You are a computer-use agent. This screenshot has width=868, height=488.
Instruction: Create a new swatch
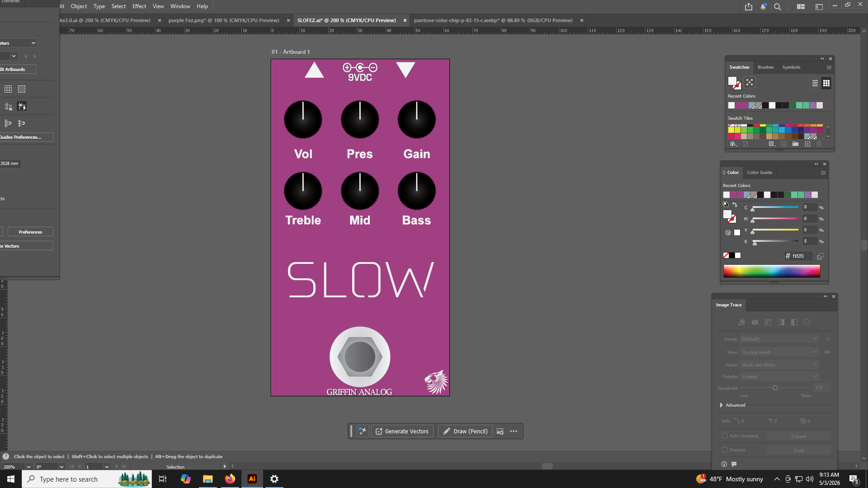coord(807,144)
